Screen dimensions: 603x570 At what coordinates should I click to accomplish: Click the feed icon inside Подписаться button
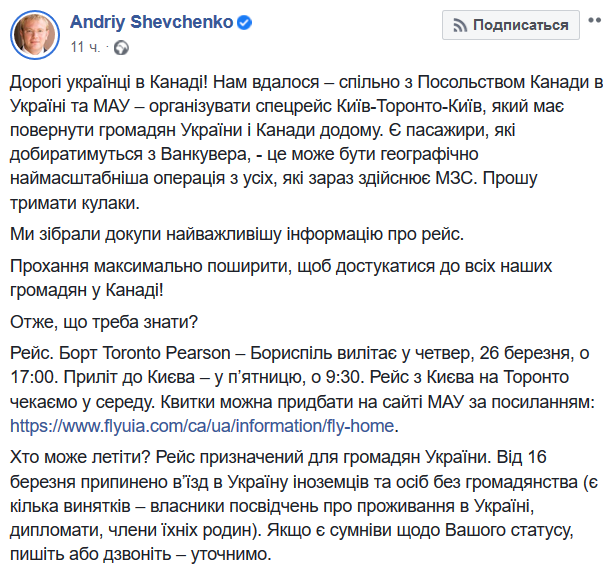460,26
